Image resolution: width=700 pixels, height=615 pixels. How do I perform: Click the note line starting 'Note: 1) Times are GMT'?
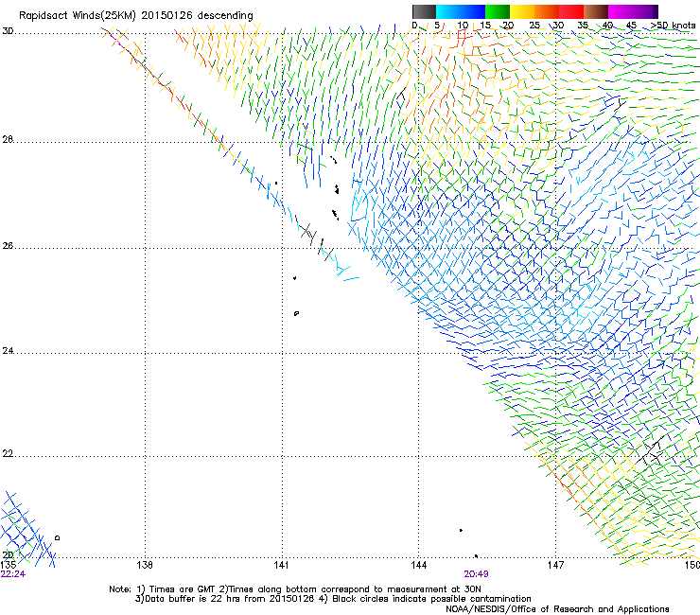(x=295, y=589)
